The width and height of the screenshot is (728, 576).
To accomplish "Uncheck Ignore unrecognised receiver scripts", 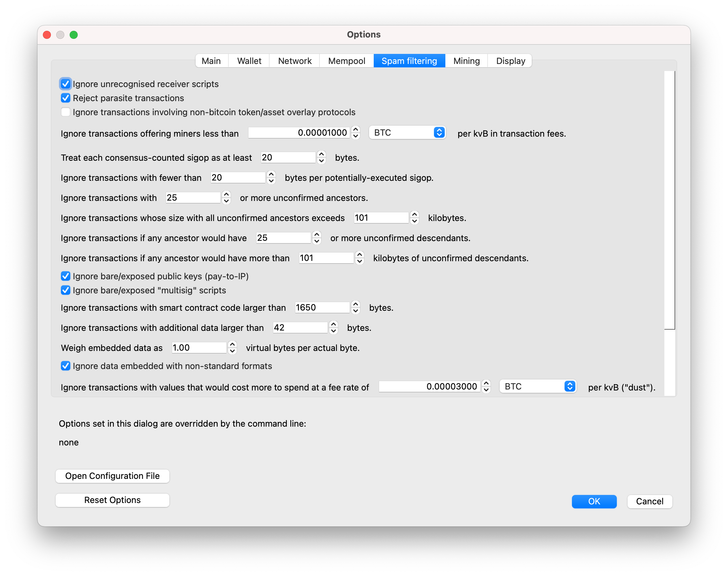I will click(65, 84).
